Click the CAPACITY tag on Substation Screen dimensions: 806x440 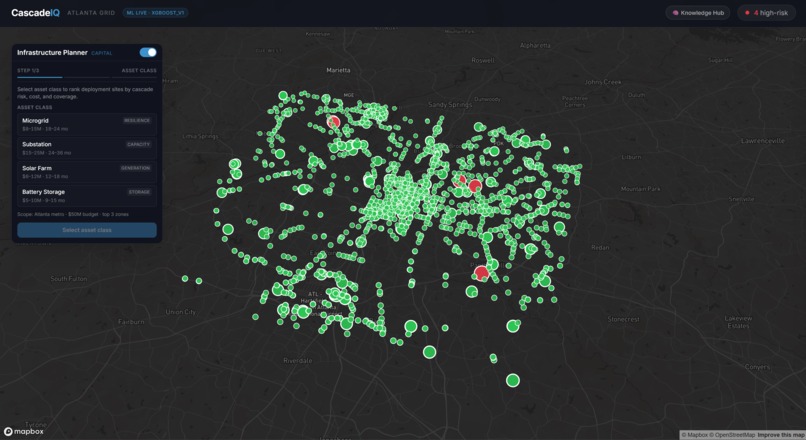(x=138, y=144)
